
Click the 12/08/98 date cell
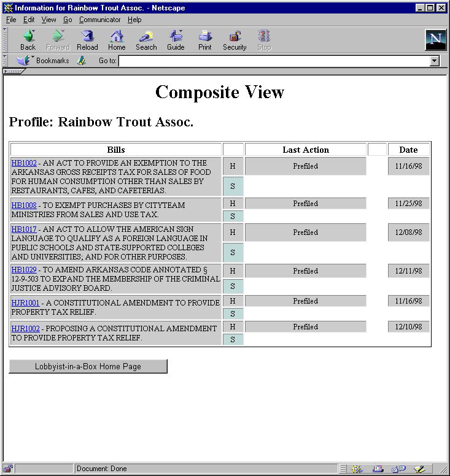409,232
